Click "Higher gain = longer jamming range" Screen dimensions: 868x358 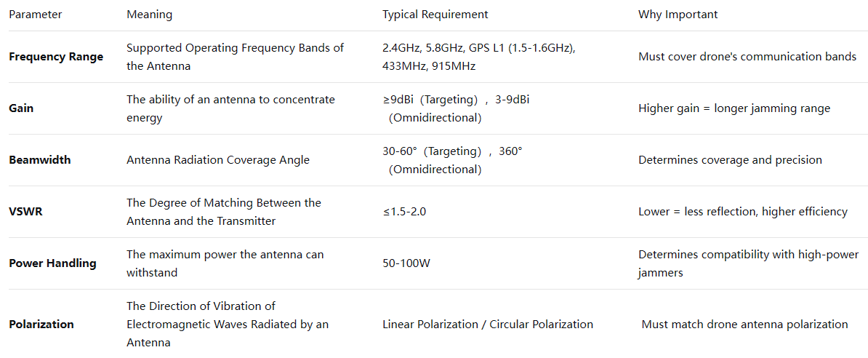pos(734,108)
